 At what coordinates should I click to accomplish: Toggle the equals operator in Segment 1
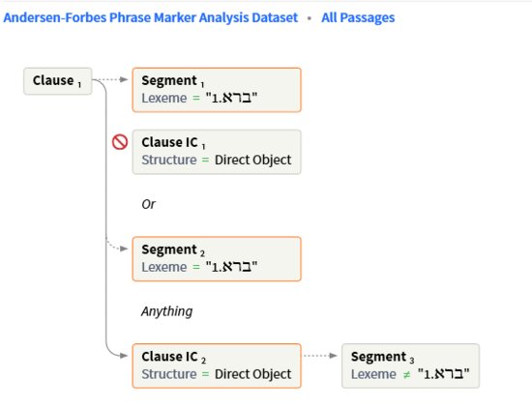click(196, 98)
